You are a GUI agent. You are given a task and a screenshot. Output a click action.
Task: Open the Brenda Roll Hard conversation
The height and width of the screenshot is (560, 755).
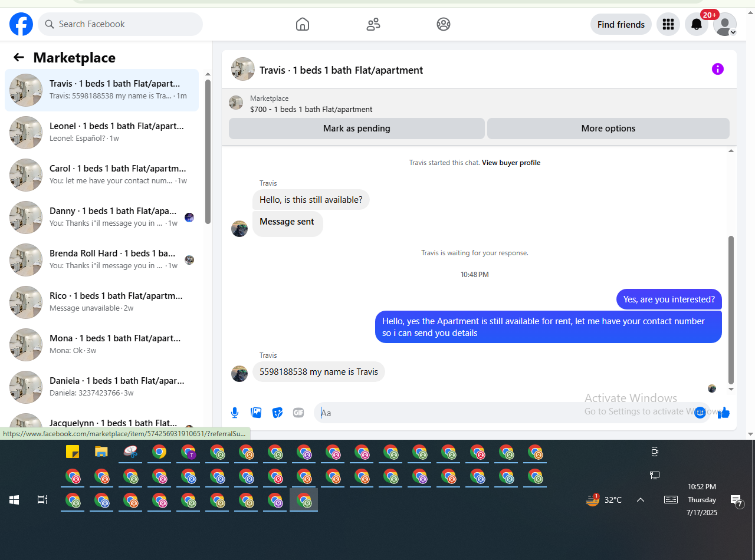click(101, 260)
